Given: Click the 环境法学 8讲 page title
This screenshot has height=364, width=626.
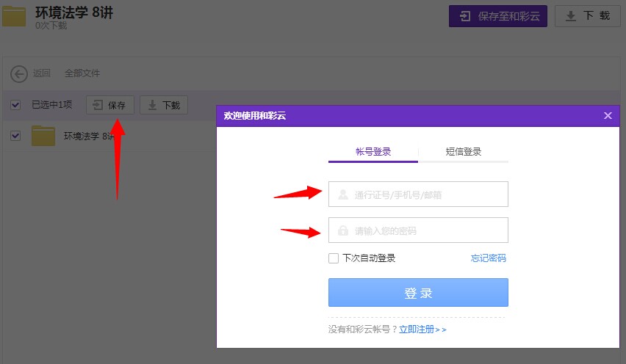Looking at the screenshot, I should point(74,12).
